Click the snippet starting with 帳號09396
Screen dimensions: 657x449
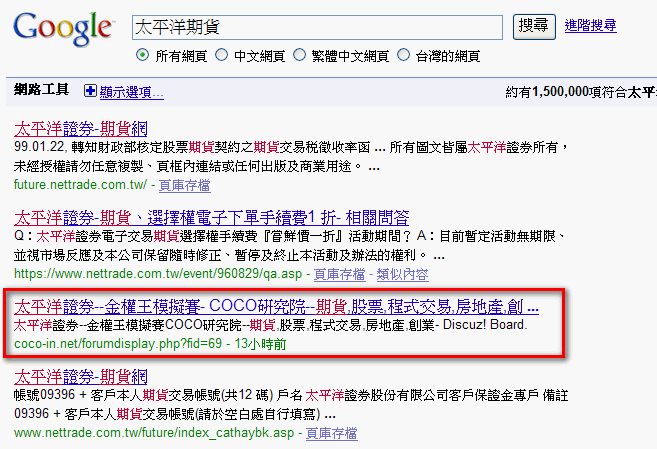(291, 405)
